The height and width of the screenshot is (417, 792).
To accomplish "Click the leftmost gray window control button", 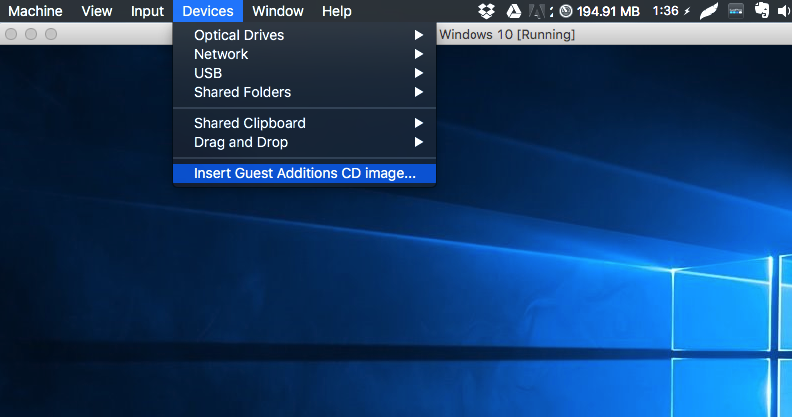I will tap(11, 34).
